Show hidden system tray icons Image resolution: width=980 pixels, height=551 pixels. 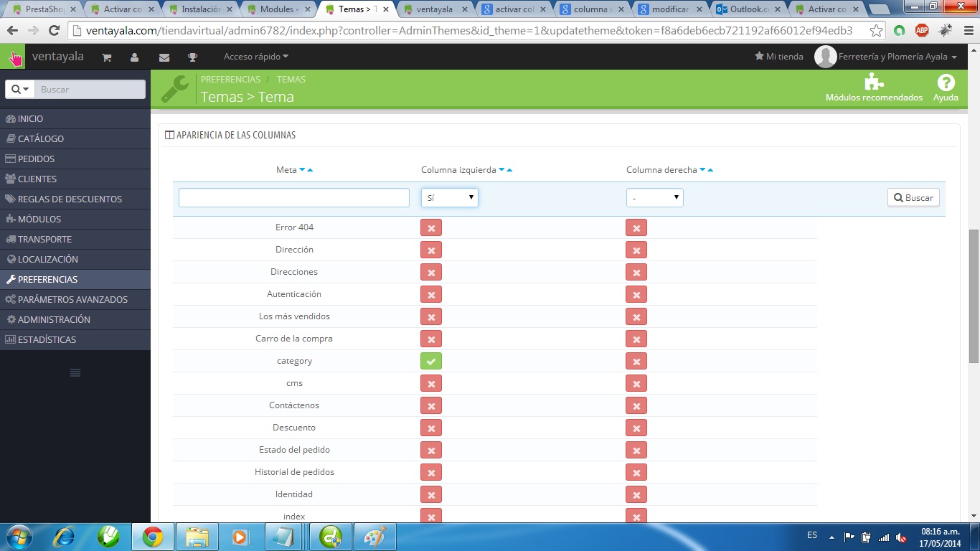click(x=831, y=537)
